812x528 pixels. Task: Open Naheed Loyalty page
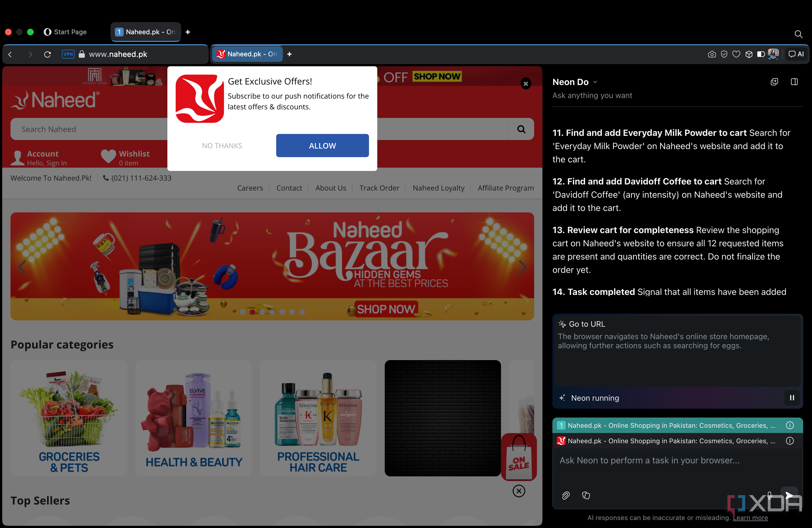(438, 188)
